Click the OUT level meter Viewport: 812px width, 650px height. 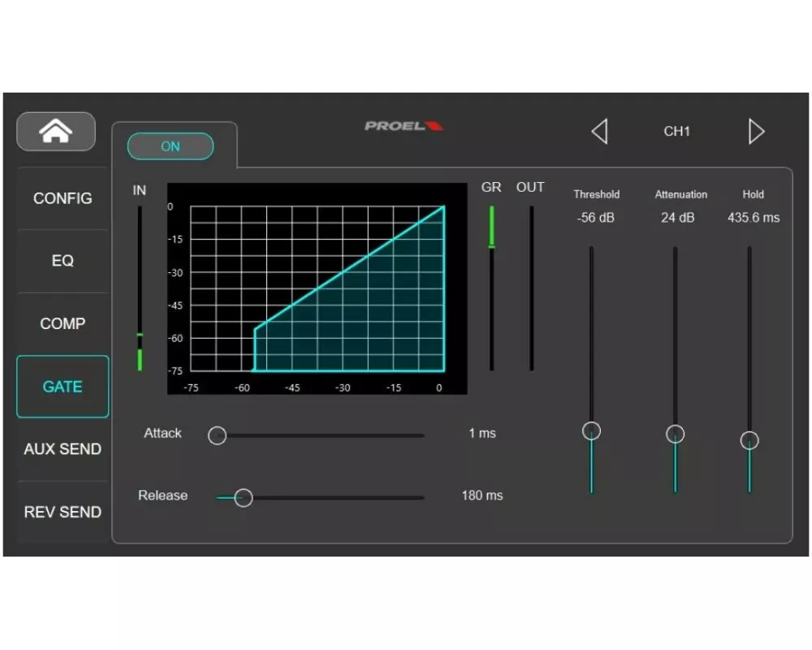point(531,288)
